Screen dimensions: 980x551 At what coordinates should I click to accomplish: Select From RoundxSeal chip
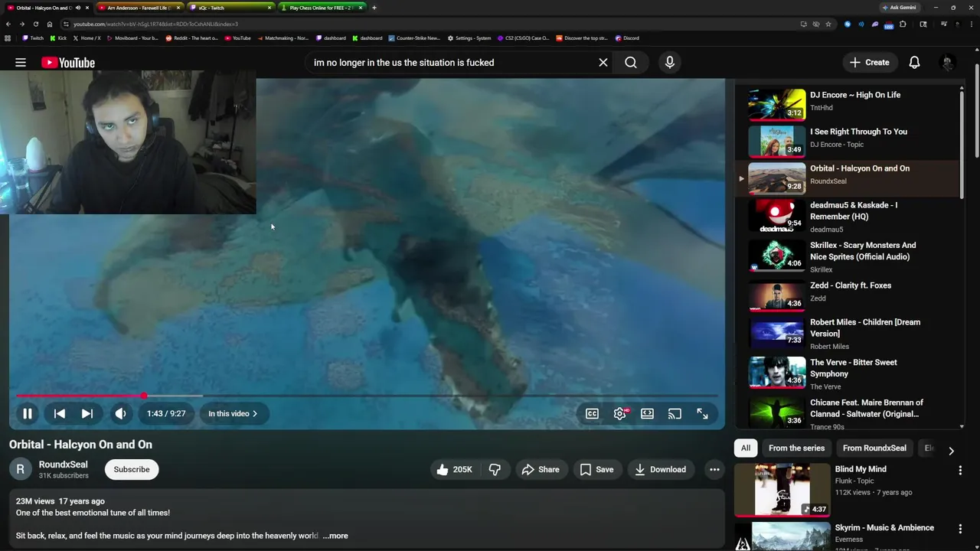(x=874, y=448)
